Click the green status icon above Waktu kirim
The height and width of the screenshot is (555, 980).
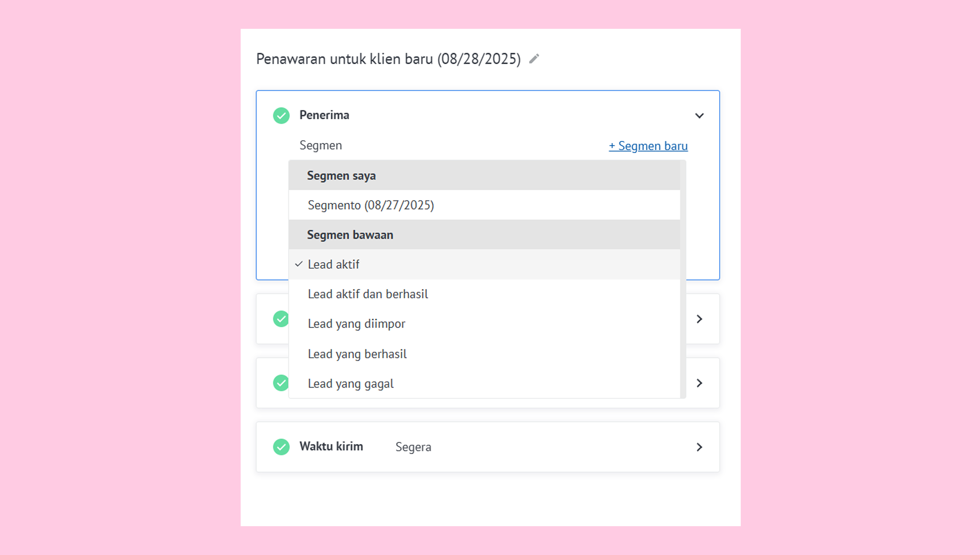pos(281,383)
